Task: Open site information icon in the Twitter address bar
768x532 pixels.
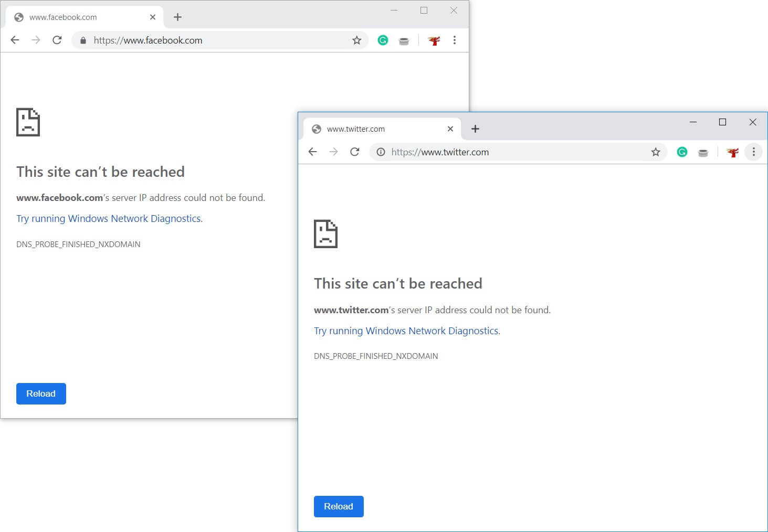Action: coord(380,152)
